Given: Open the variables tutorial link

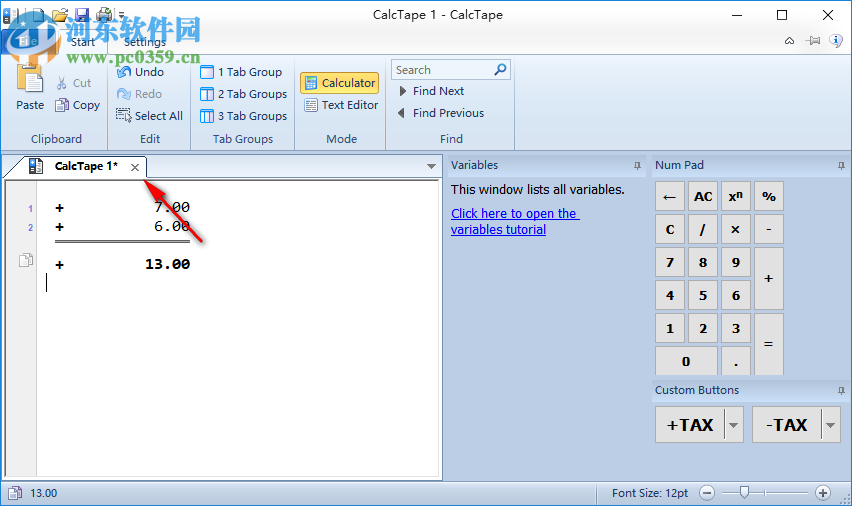Looking at the screenshot, I should (514, 221).
